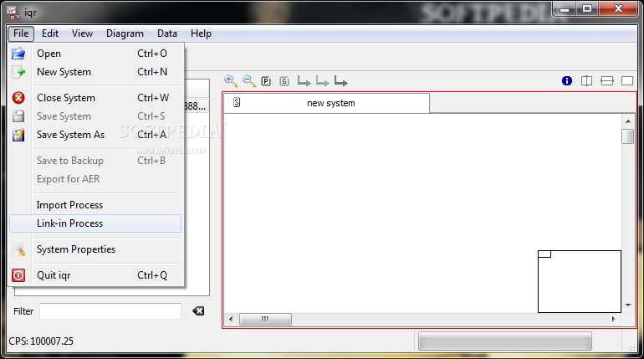This screenshot has height=359, width=644.
Task: Open the Help menu
Action: point(201,33)
